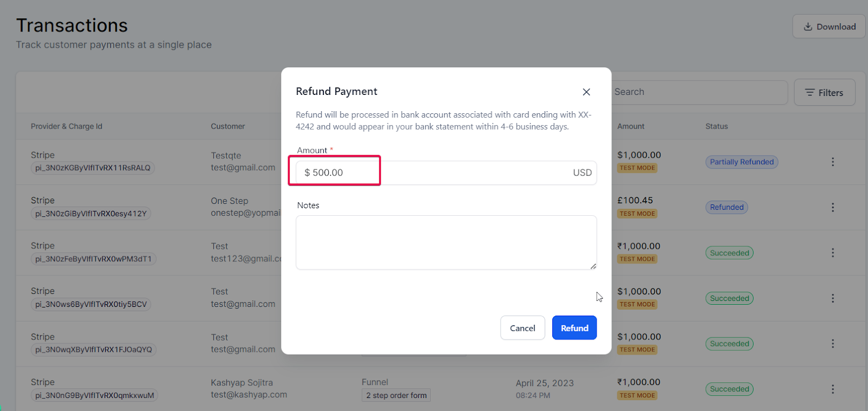Cancel the refund payment
Screen dimensions: 868x411
point(522,328)
